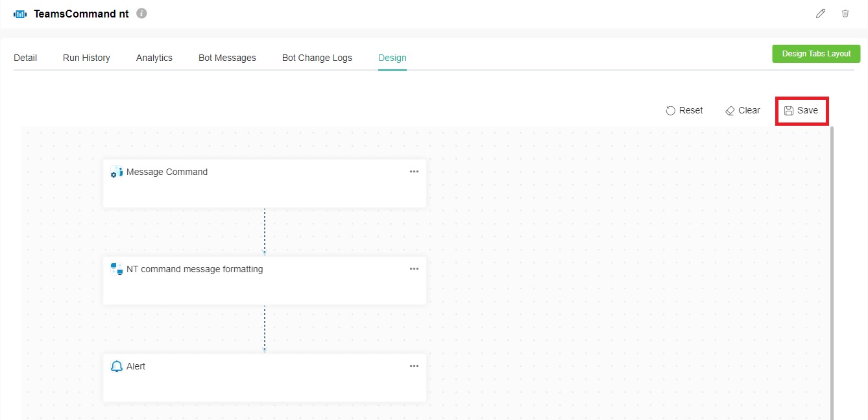This screenshot has width=868, height=420.
Task: Click the Message Command node icon
Action: [117, 172]
